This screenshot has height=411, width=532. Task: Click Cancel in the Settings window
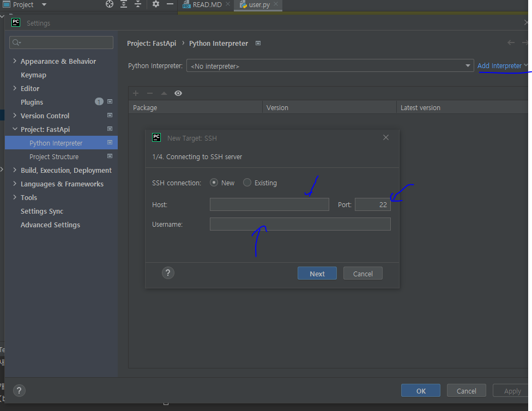467,391
